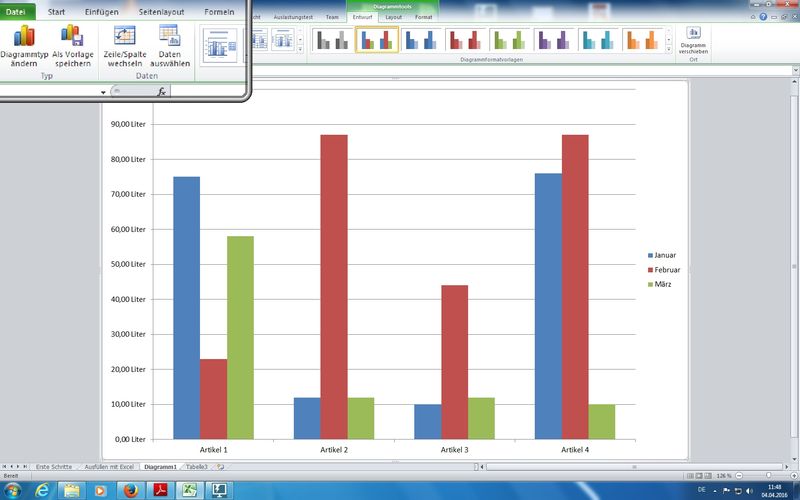Expand the chart layouts gallery dropdown

tap(300, 49)
